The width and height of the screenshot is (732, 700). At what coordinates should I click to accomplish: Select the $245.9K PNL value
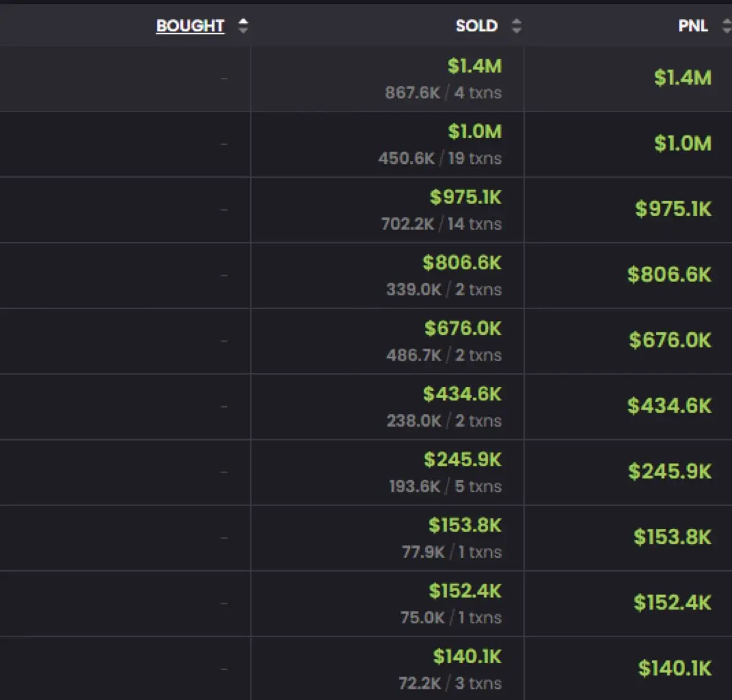click(670, 472)
